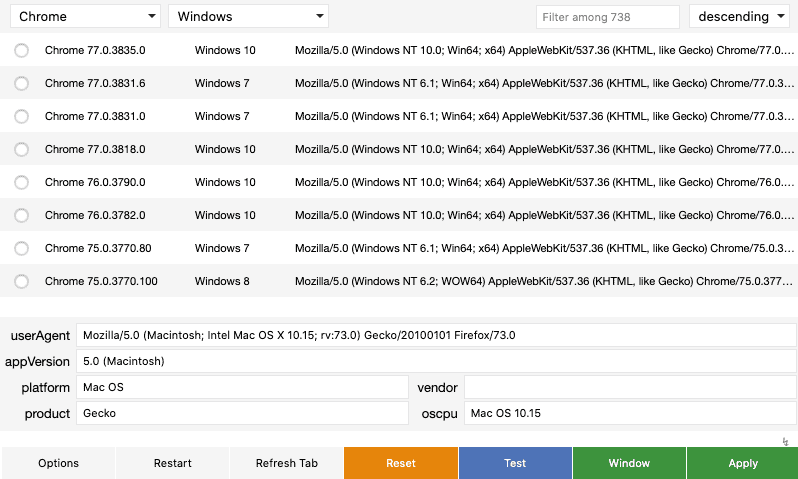798x479 pixels.
Task: Click Windows 8 cell in Chrome 75.0.3770.100 row
Action: point(222,281)
